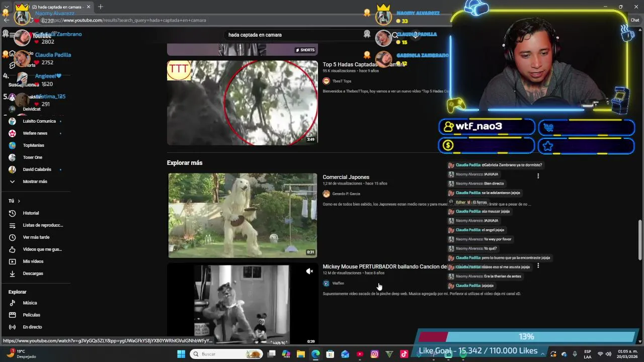Open network Wi-Fi tray icon
Screen dimensions: 644x362
(600, 354)
